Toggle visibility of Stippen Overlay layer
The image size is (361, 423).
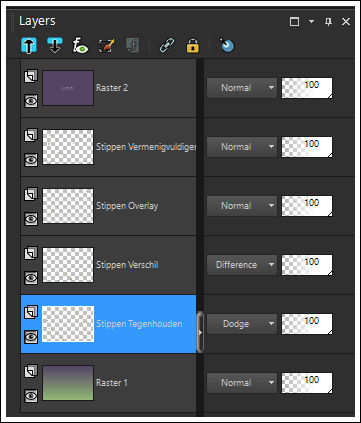(x=31, y=219)
